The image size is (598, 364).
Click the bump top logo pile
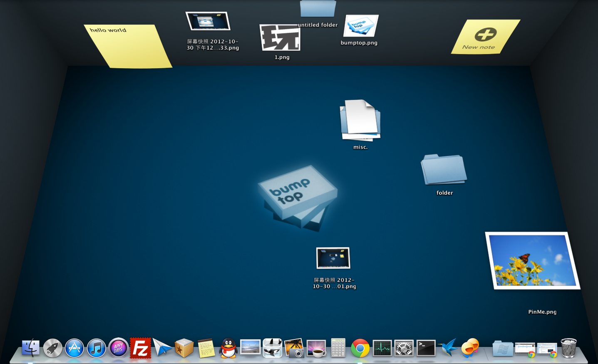pyautogui.click(x=298, y=198)
